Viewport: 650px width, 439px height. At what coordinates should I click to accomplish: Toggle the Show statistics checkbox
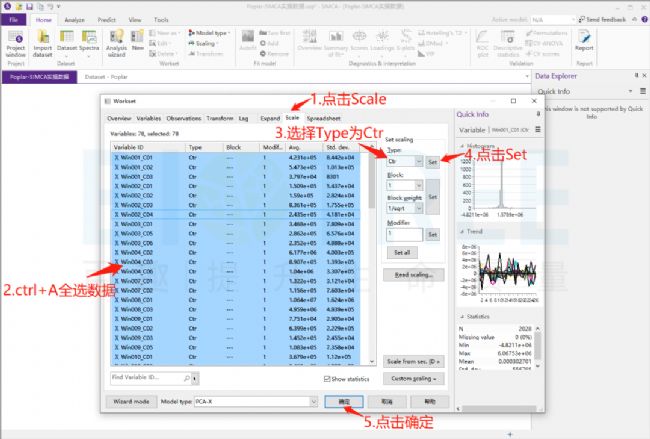tap(327, 379)
